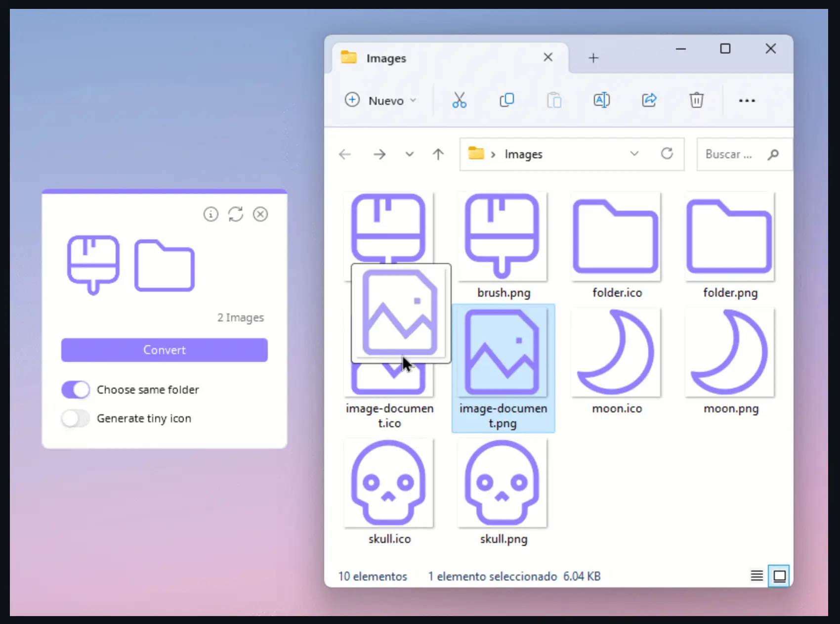
Task: Toggle Choose same folder switch
Action: (76, 390)
